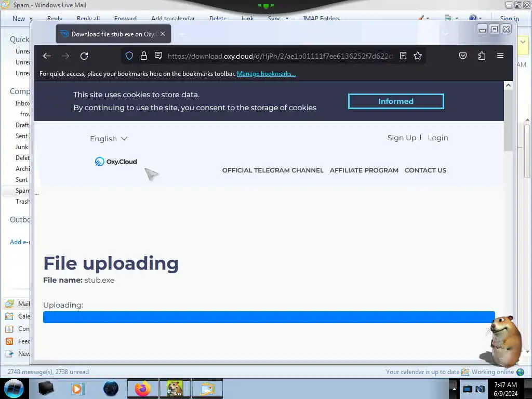Open the English language dropdown
532x399 pixels.
click(x=109, y=139)
